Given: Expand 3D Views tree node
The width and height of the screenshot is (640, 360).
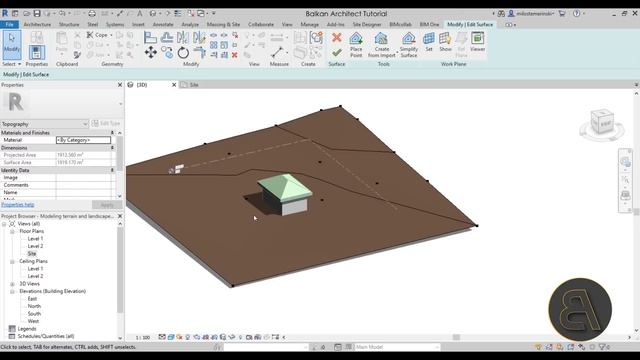Looking at the screenshot, I should coord(12,284).
